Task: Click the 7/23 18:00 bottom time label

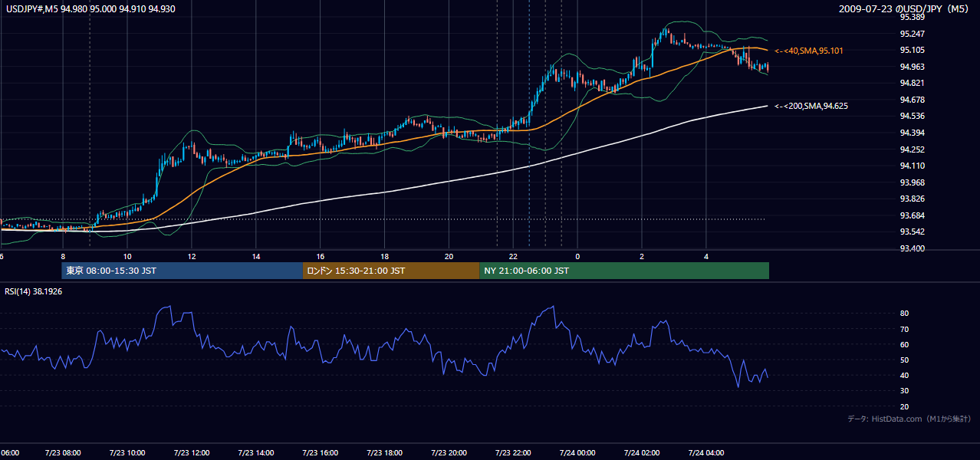Action: (x=385, y=453)
